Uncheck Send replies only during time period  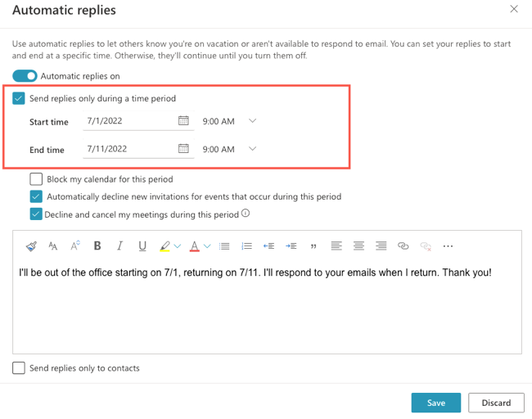pyautogui.click(x=19, y=98)
